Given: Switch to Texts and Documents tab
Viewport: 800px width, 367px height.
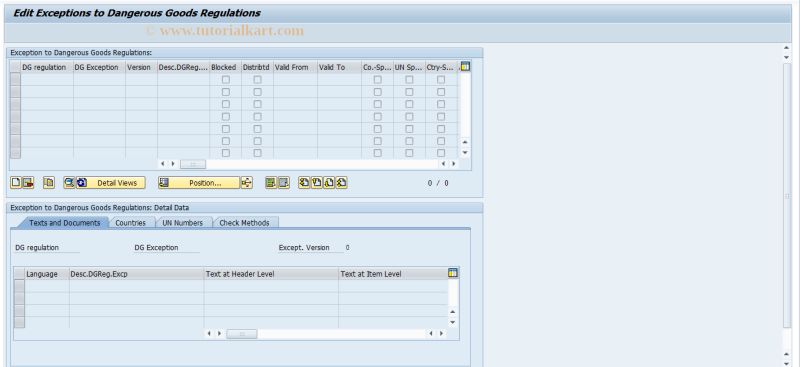Looking at the screenshot, I should click(x=65, y=223).
